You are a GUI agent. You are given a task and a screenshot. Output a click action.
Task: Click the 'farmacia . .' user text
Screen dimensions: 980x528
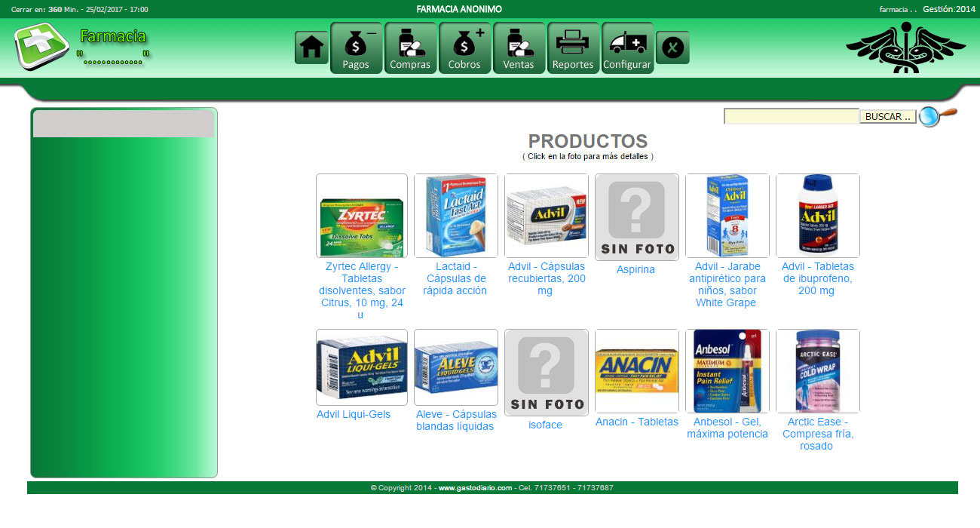(898, 10)
